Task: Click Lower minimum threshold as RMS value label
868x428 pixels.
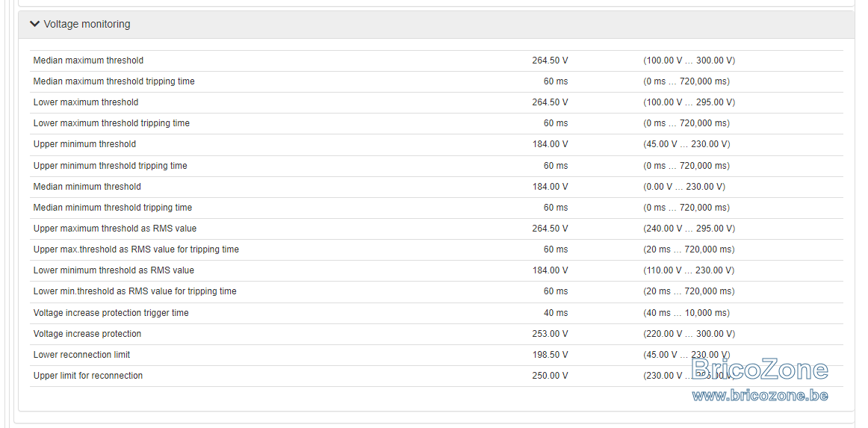Action: [x=114, y=270]
